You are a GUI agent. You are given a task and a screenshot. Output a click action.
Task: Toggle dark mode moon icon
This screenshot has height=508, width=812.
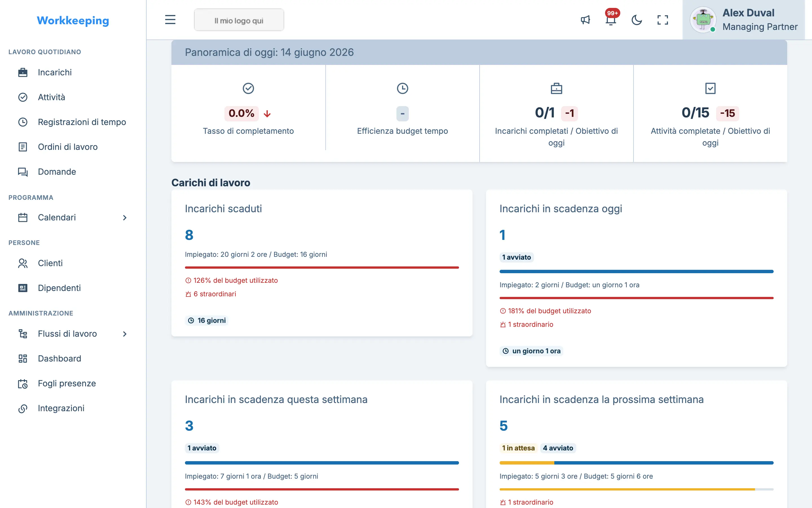[x=637, y=20]
